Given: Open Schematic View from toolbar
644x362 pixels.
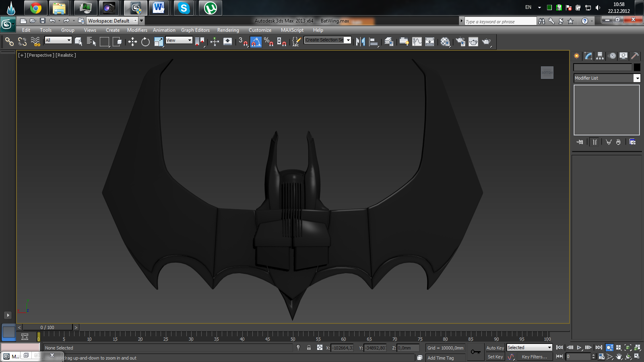Looking at the screenshot, I should (x=430, y=41).
